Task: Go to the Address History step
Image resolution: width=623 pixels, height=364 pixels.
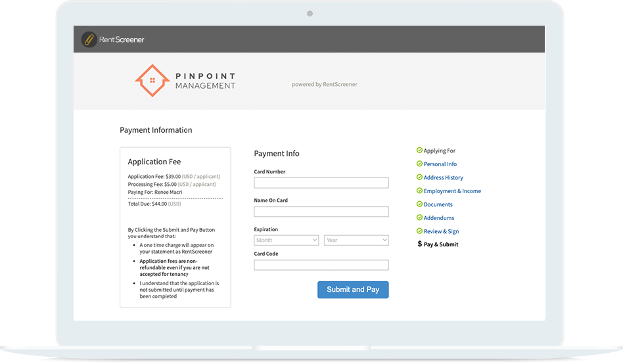Action: pyautogui.click(x=443, y=177)
